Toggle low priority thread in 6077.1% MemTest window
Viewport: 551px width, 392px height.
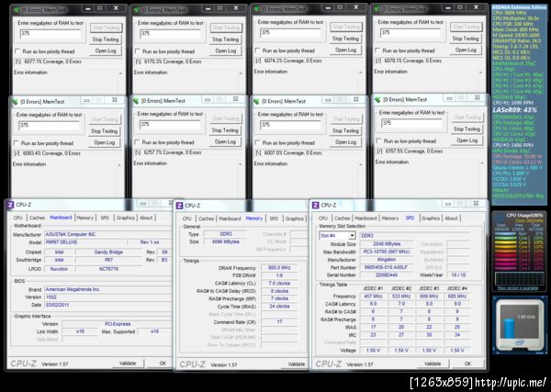[x=17, y=51]
